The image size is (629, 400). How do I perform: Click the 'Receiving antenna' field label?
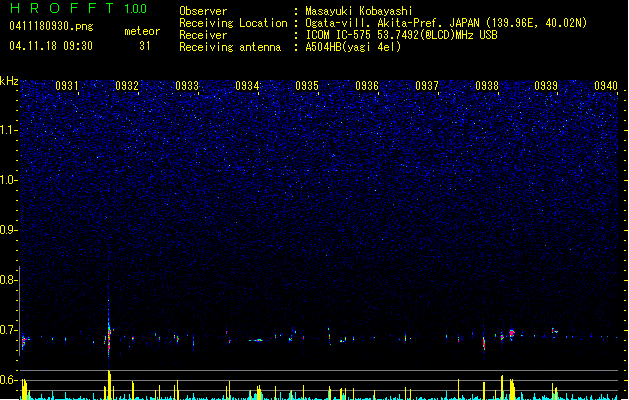click(230, 47)
